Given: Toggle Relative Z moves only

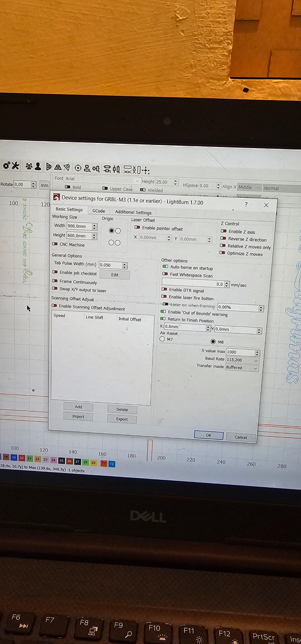Looking at the screenshot, I should point(223,246).
